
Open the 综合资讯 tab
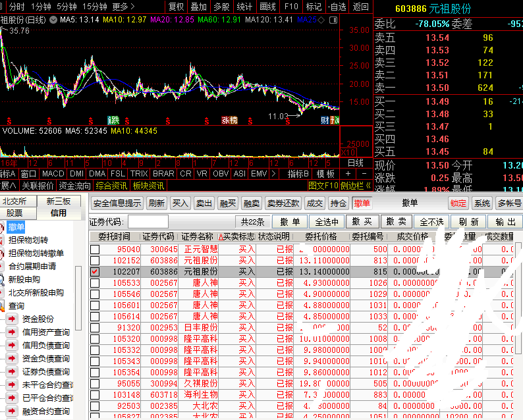point(111,186)
